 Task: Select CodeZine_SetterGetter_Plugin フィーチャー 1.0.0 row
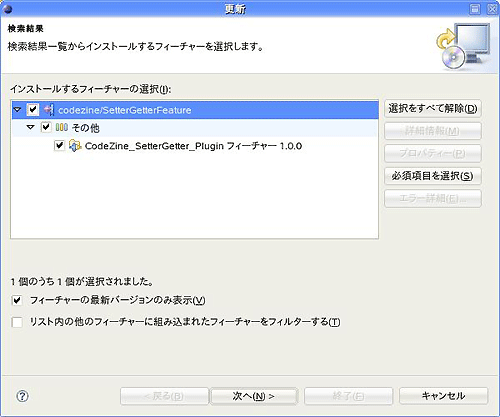(193, 146)
